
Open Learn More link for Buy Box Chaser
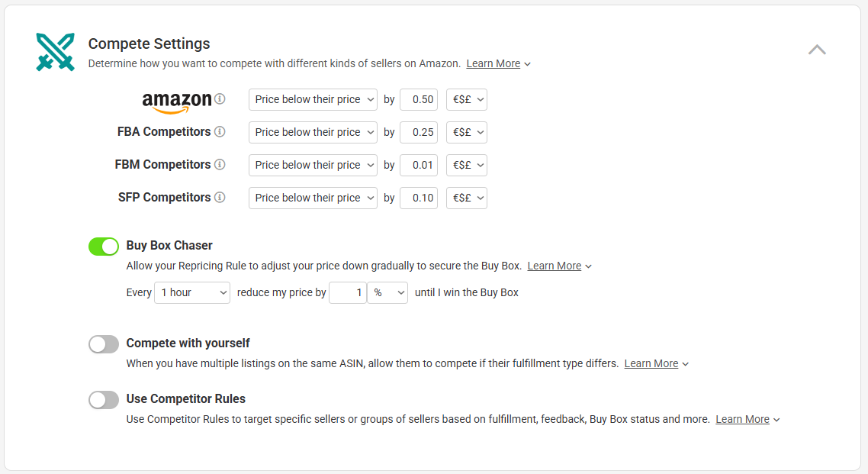[x=554, y=266]
